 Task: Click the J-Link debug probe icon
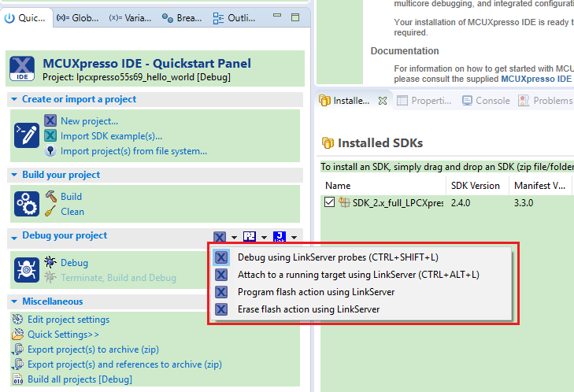point(279,237)
